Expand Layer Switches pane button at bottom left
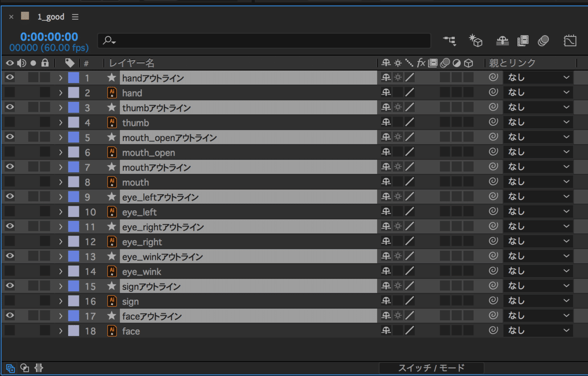Screen dimensions: 588x376 [x=10, y=368]
